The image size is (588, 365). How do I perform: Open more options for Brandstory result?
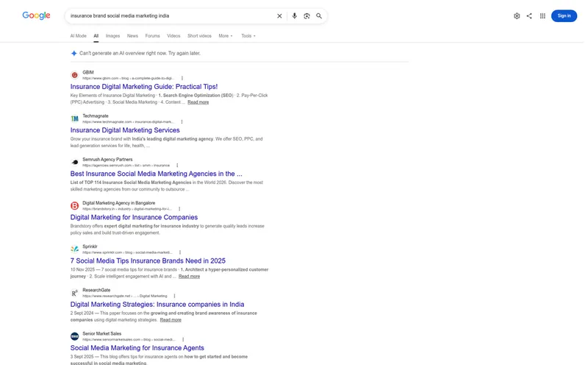tap(179, 209)
